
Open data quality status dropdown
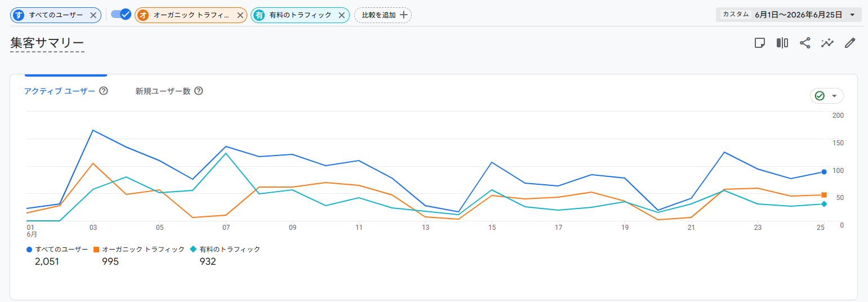[x=826, y=96]
